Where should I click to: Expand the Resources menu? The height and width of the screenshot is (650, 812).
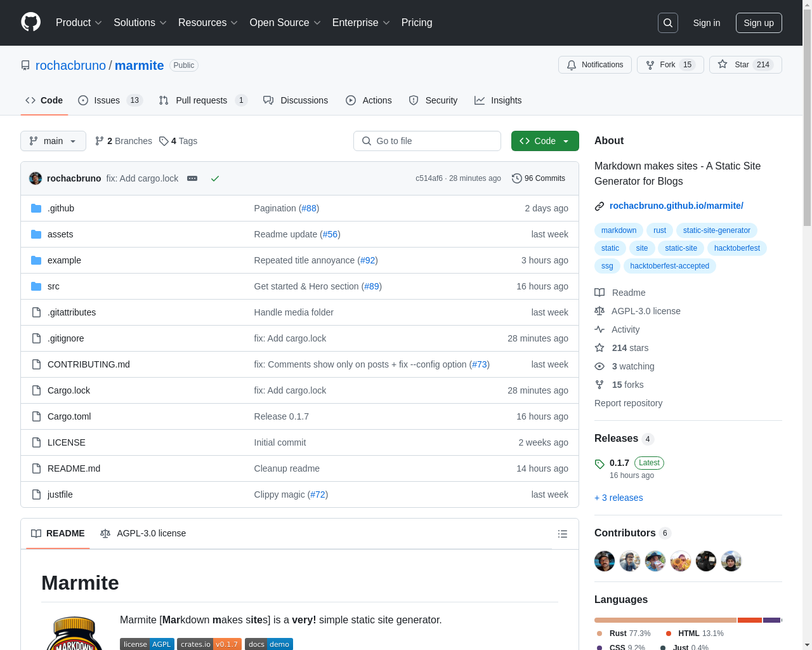[208, 23]
